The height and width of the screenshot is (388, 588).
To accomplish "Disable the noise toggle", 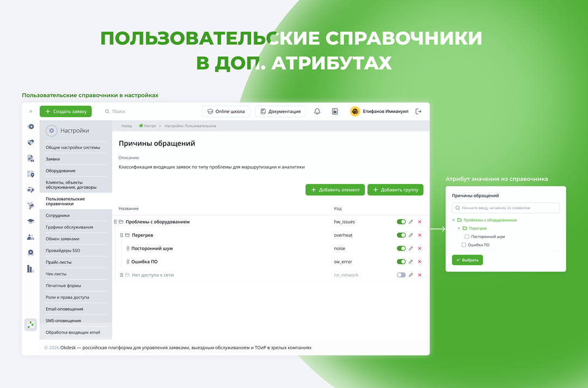I will click(401, 248).
